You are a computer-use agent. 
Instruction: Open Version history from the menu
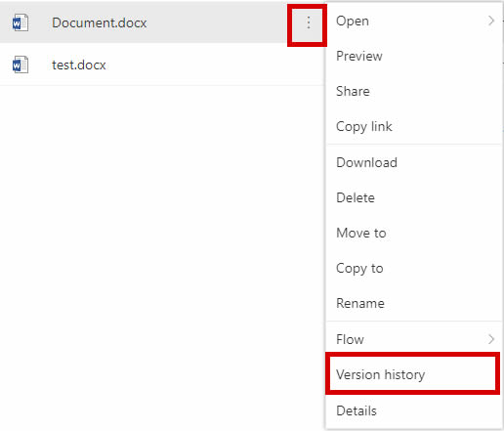pos(412,373)
